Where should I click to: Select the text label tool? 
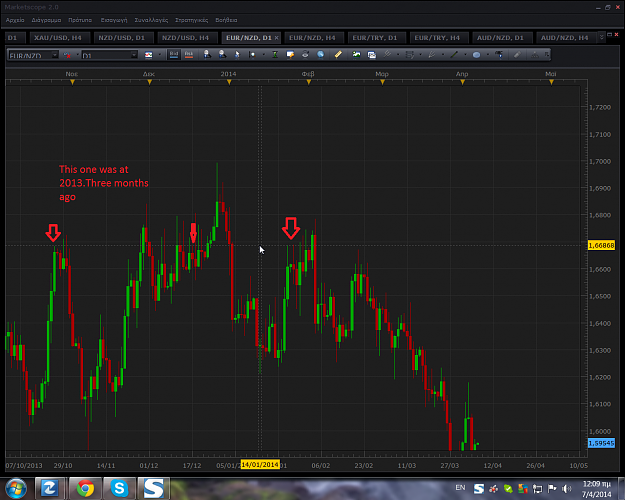[499, 54]
